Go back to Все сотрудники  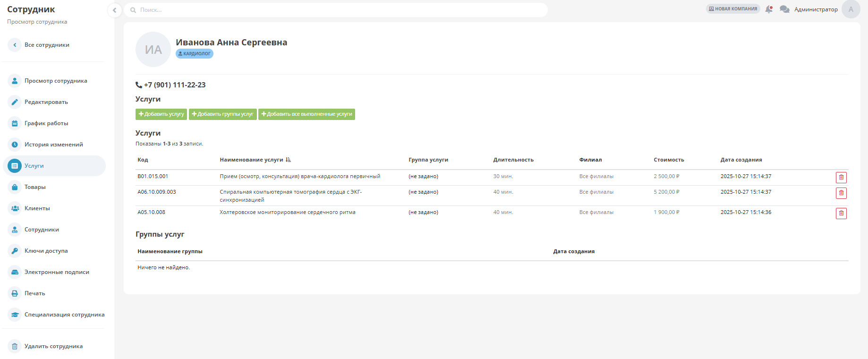point(46,45)
